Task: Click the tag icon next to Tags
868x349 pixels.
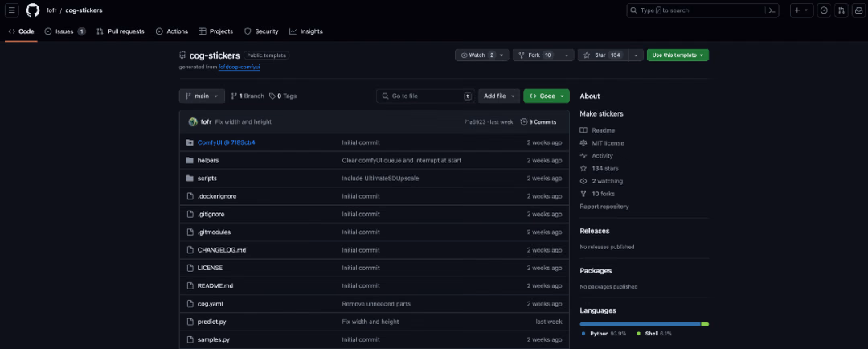Action: (x=272, y=96)
